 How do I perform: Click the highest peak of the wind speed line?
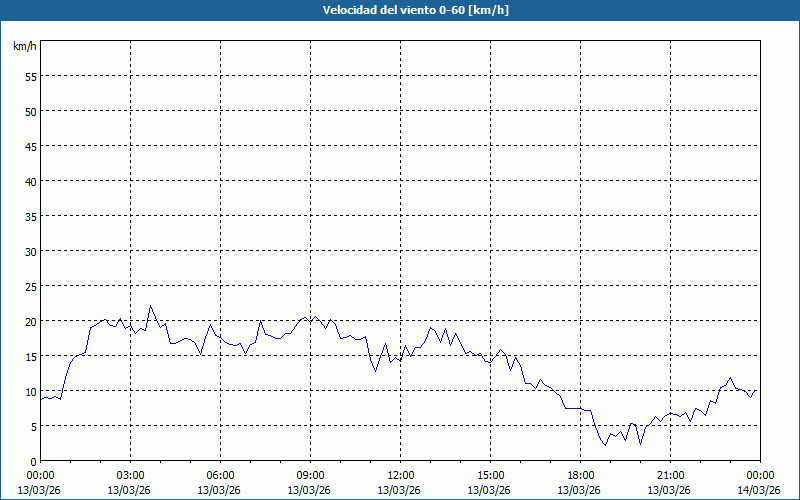[x=151, y=306]
